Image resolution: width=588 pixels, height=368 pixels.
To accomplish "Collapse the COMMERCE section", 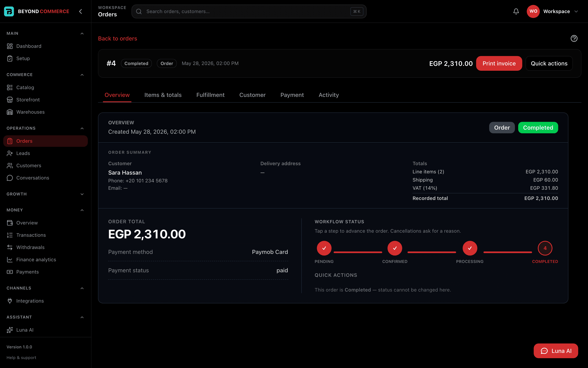I will 82,75.
